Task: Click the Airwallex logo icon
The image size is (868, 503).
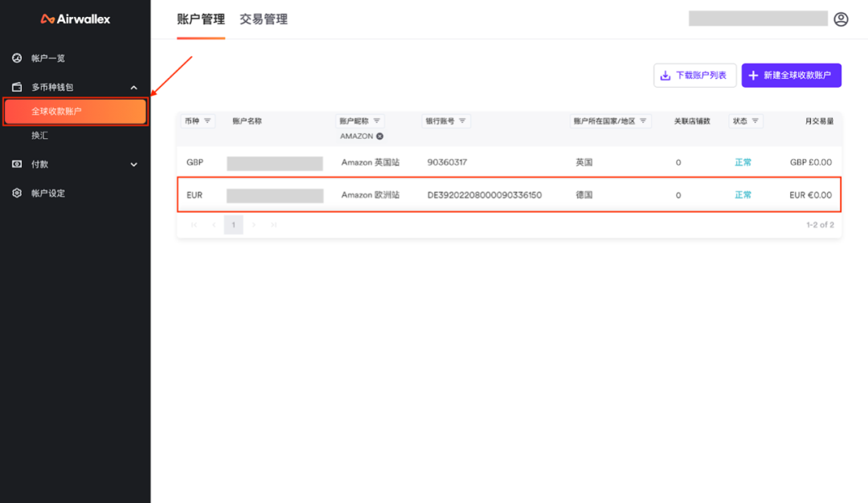Action: click(48, 18)
